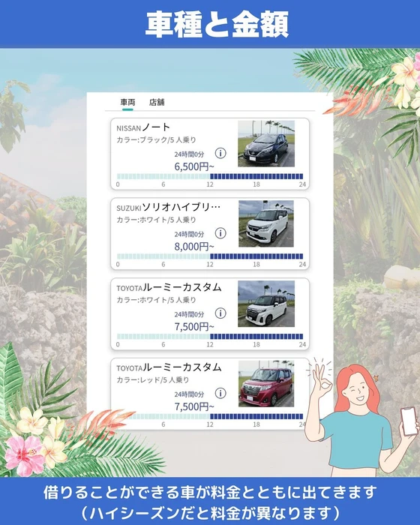Click the 6,500円~ price
Screen dimensions: 420x525
pyautogui.click(x=194, y=166)
